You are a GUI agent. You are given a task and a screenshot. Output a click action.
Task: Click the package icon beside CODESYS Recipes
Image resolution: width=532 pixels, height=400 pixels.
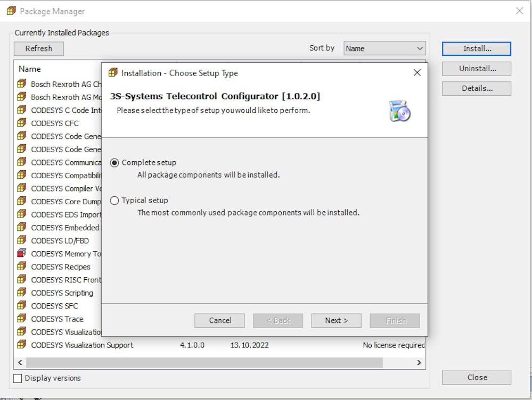coord(21,266)
